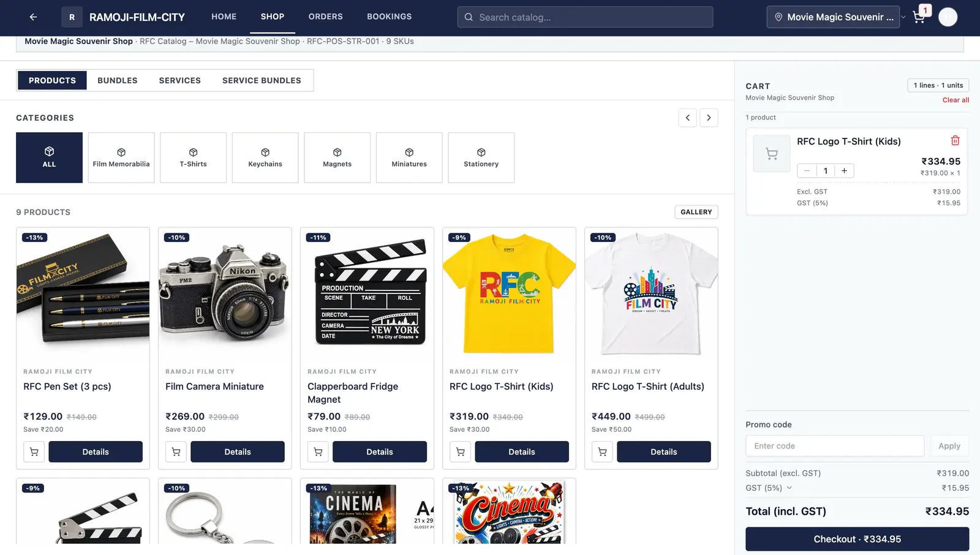Filter by Miniatures category

pos(409,157)
